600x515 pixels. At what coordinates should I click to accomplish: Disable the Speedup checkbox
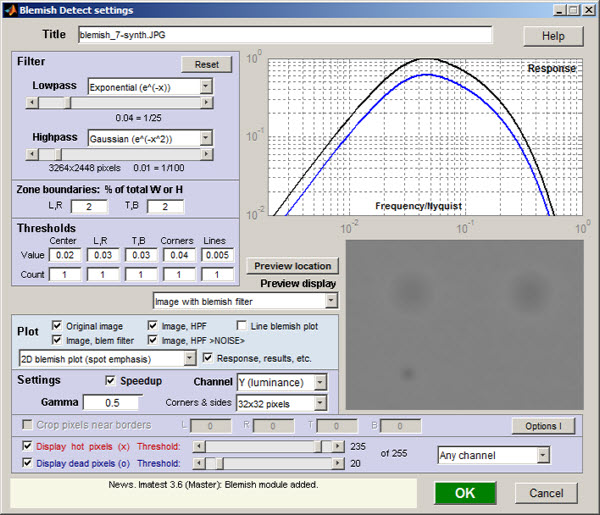tap(110, 381)
